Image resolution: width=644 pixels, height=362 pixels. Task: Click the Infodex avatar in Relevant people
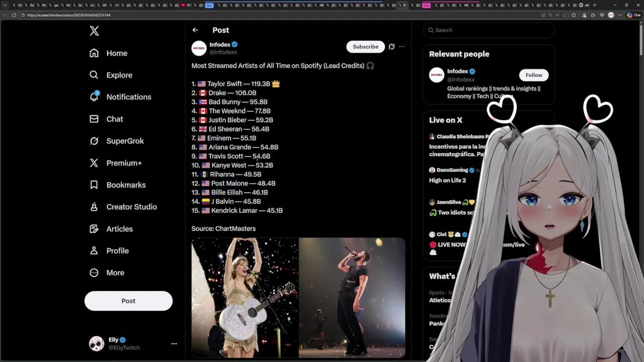[x=436, y=75]
